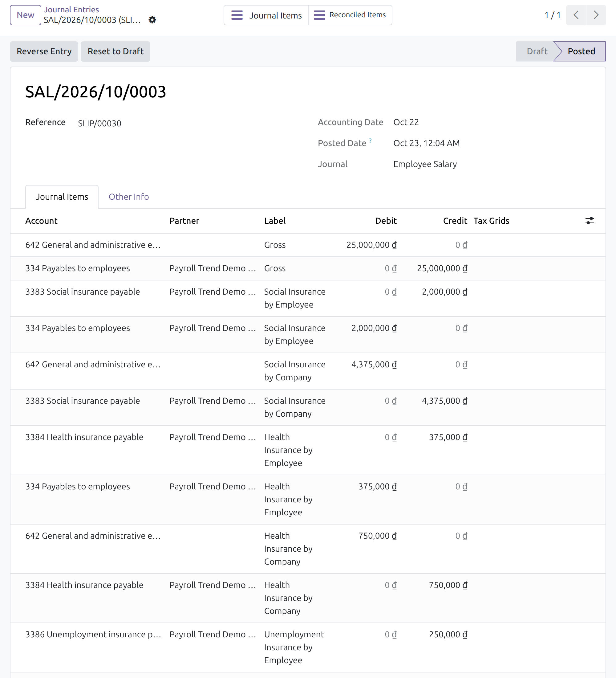Click the Tax Grids column header
Image resolution: width=616 pixels, height=678 pixels.
(x=491, y=221)
